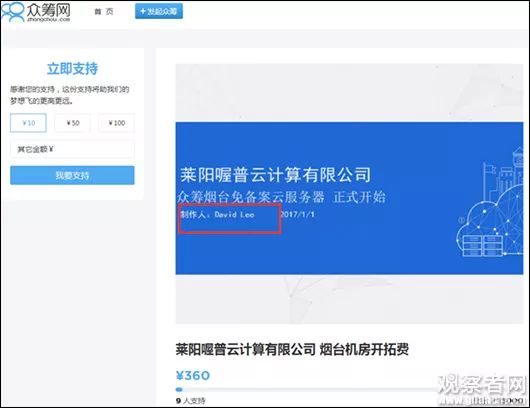Focus the 其它金额 input field
The width and height of the screenshot is (530, 408).
coord(72,149)
